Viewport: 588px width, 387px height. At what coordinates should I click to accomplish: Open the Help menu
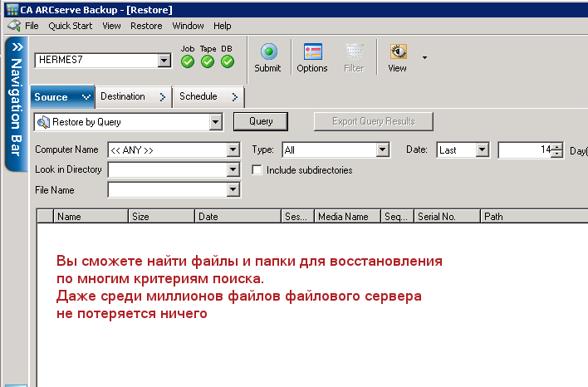pos(223,26)
